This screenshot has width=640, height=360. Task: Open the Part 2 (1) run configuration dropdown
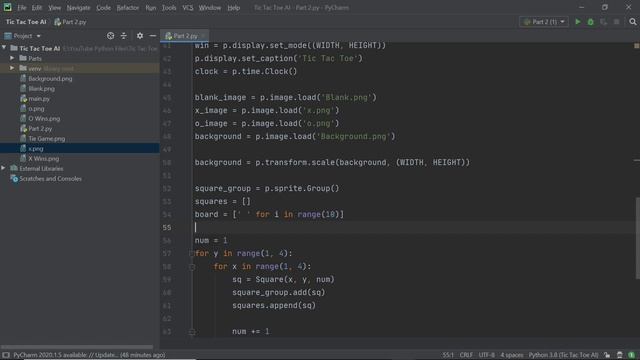(x=544, y=22)
